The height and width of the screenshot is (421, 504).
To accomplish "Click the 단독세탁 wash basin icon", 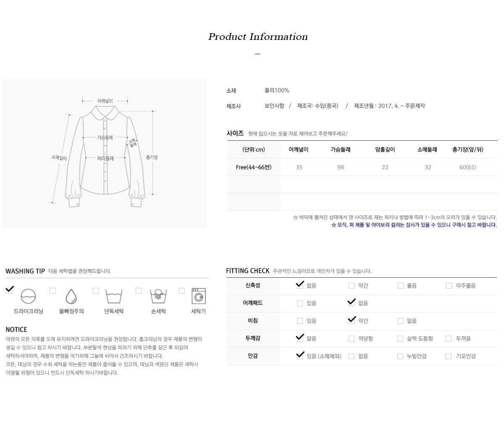I will (114, 296).
